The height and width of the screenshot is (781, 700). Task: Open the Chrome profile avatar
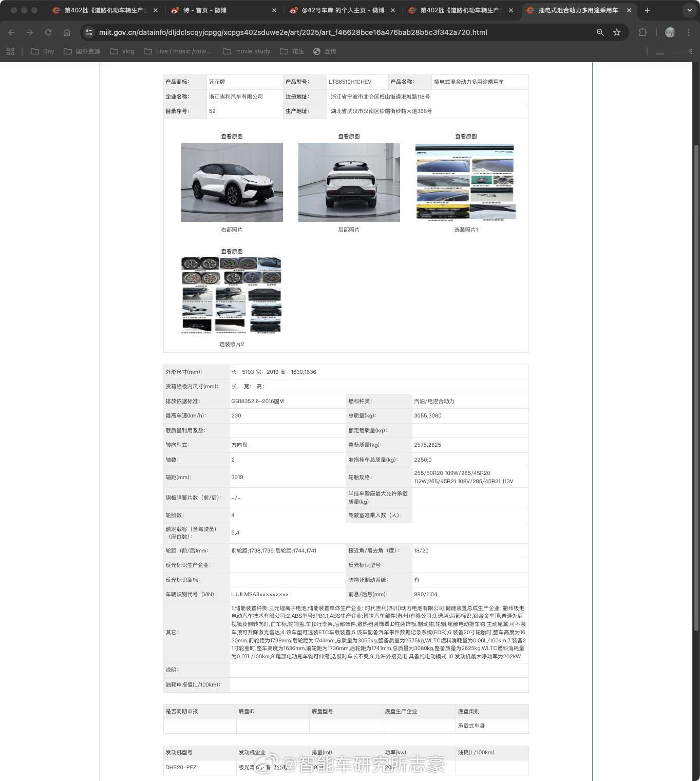click(670, 32)
